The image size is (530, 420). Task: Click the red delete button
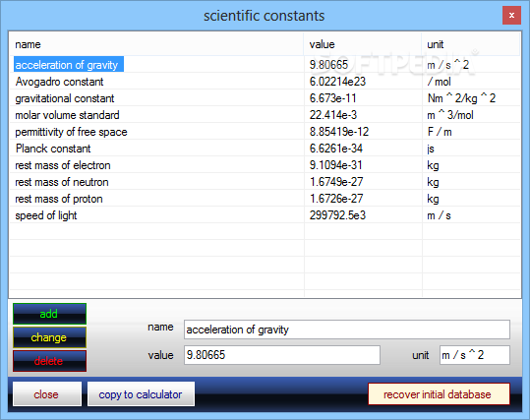click(x=50, y=361)
